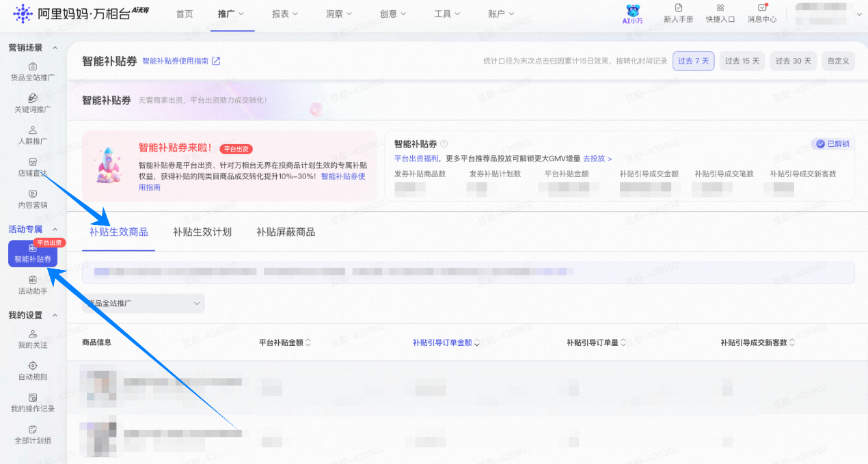This screenshot has width=868, height=464.
Task: Select the 过去 7 天 time range
Action: (x=694, y=61)
